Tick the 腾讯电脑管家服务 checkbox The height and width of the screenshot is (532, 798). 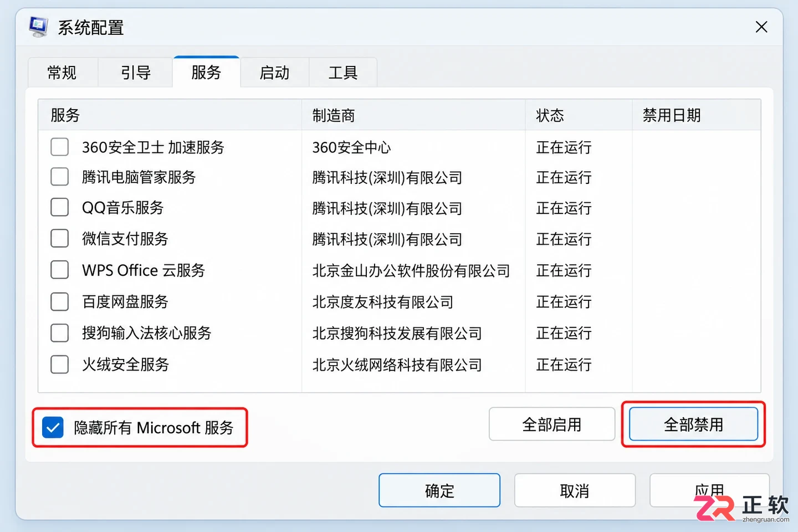60,177
